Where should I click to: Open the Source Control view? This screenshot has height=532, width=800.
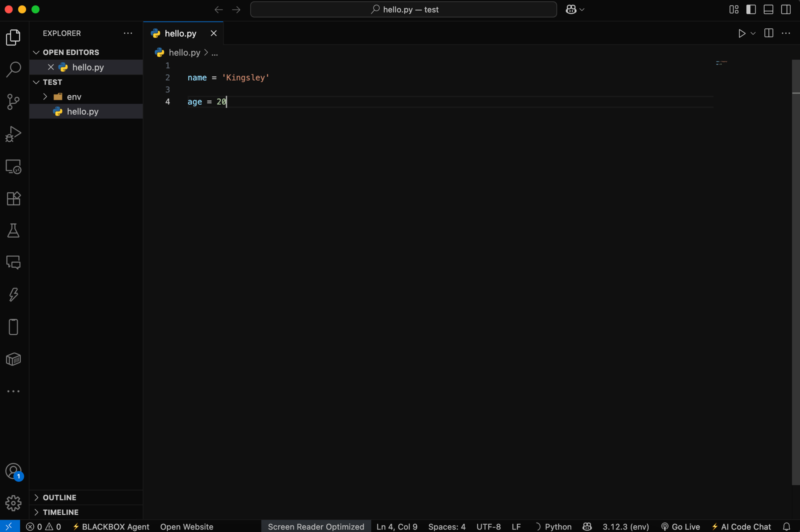[x=13, y=101]
